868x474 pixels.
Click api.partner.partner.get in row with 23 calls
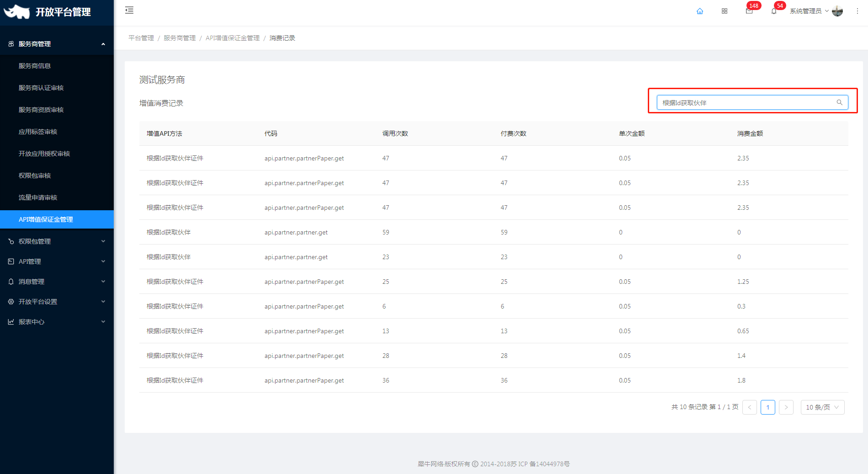click(296, 257)
